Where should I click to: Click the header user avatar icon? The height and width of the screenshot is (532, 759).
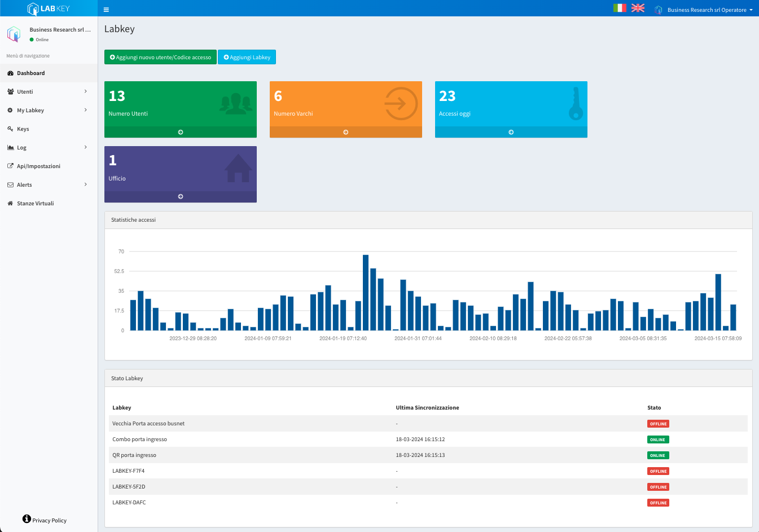click(x=658, y=10)
